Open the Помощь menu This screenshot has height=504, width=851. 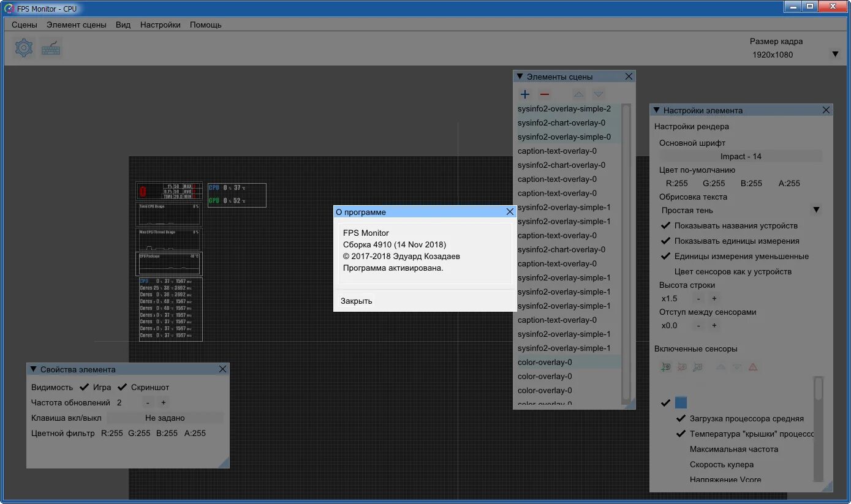206,24
